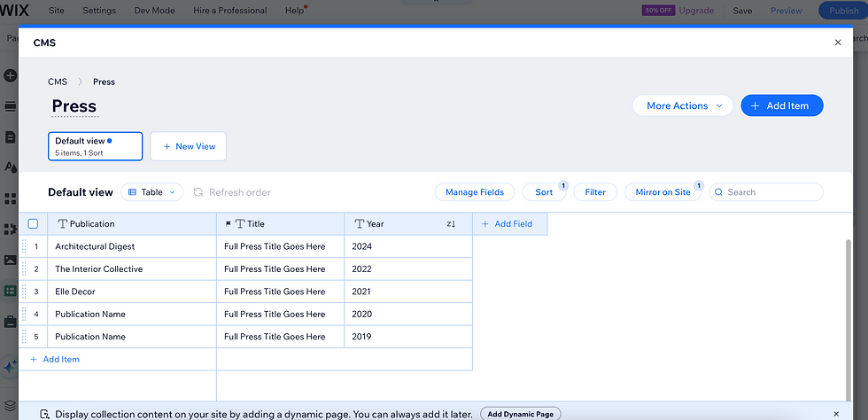The image size is (868, 420).
Task: Open the Layers icon at sidebar bottom
Action: pyautogui.click(x=10, y=406)
